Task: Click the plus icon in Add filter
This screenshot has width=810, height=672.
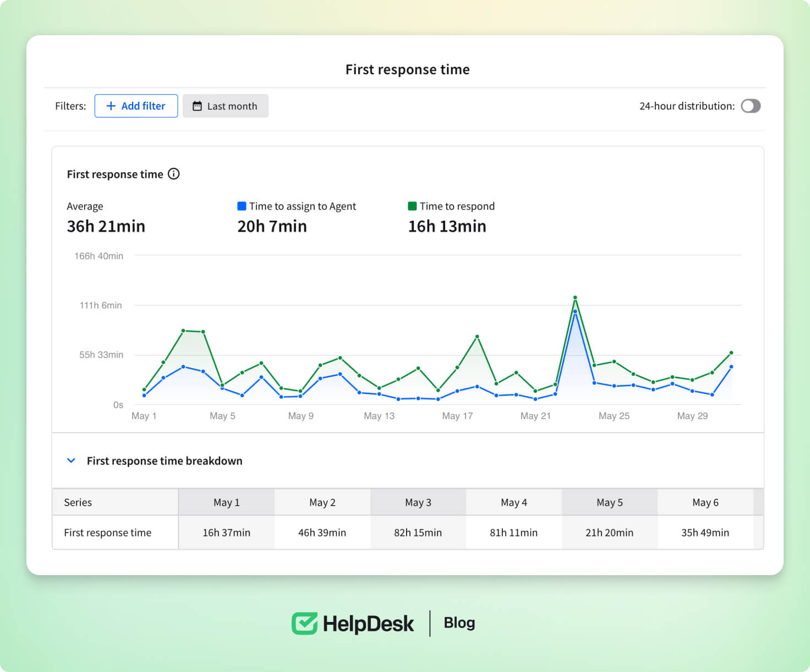Action: coord(111,106)
